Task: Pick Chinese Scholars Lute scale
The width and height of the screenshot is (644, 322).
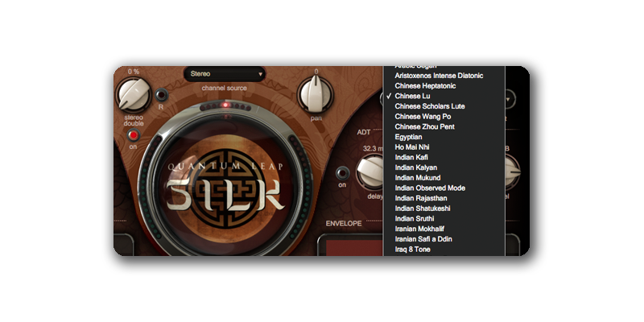Action: 429,106
